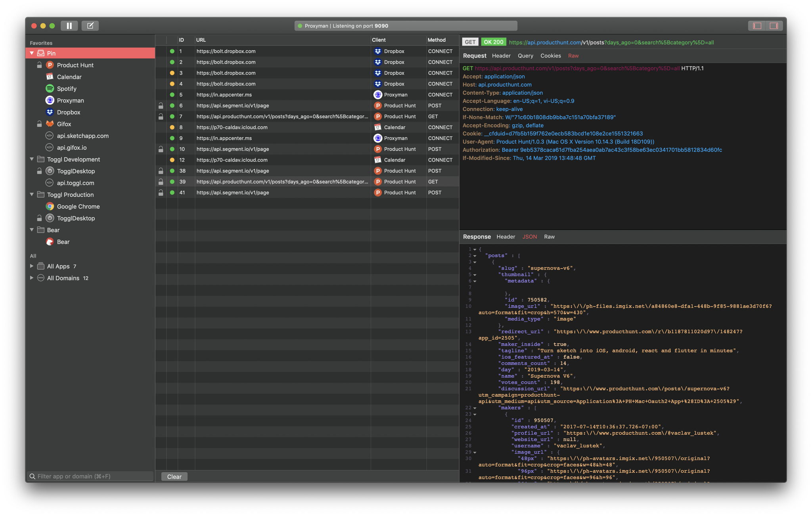Select request 8 p70-caldav.icloud.com row
Viewport: 812px width, 516px height.
click(x=307, y=128)
